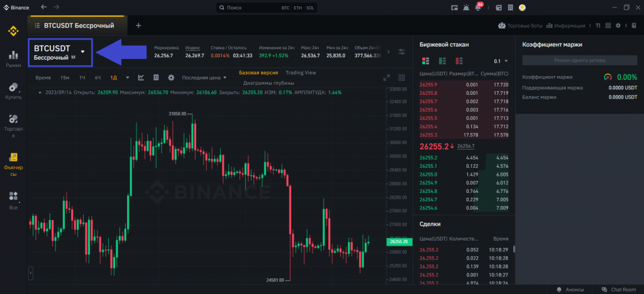Click the Индекс underlined label
Screen dimensions: 644x294
click(191, 48)
